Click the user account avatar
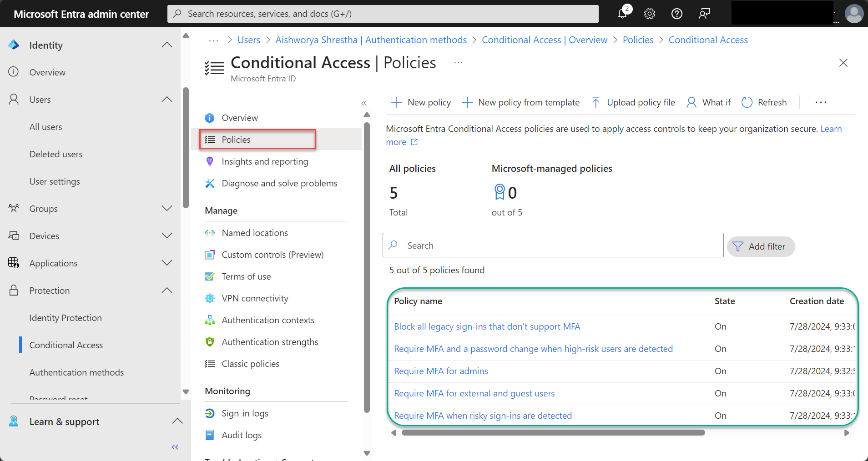 point(854,14)
